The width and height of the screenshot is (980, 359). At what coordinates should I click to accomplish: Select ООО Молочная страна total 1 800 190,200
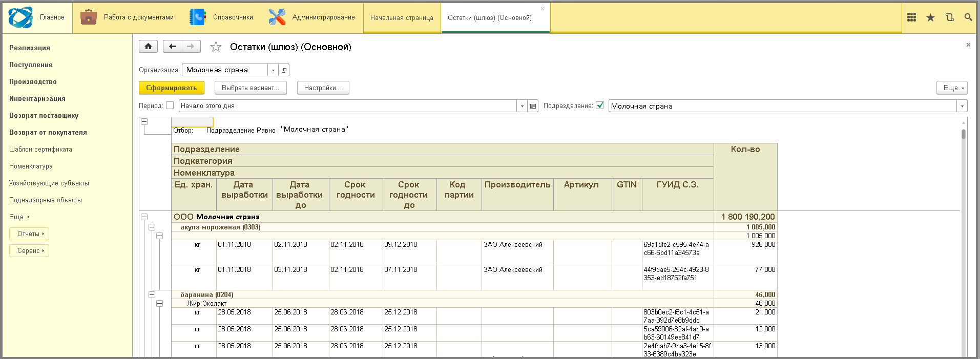[745, 217]
